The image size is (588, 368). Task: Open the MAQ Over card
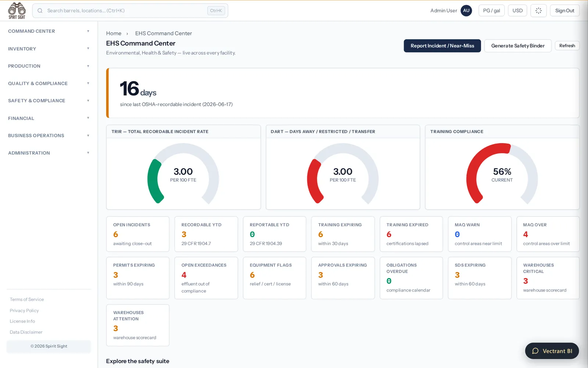[548, 234]
